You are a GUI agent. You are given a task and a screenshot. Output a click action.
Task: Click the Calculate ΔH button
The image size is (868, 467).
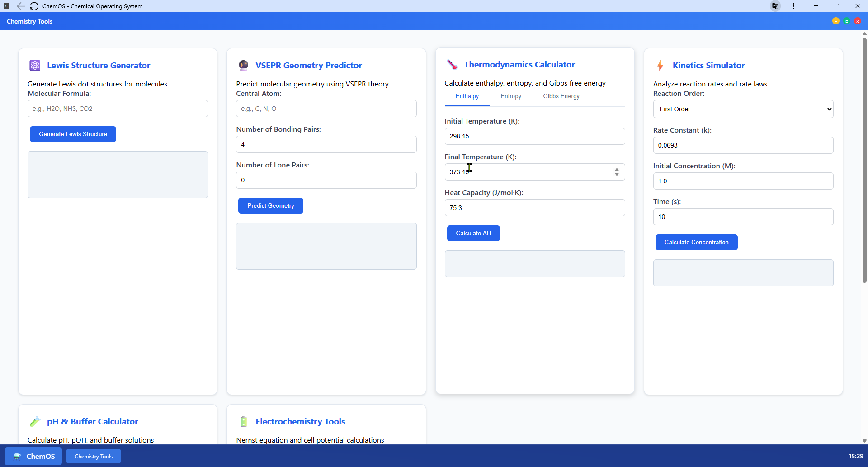point(473,233)
